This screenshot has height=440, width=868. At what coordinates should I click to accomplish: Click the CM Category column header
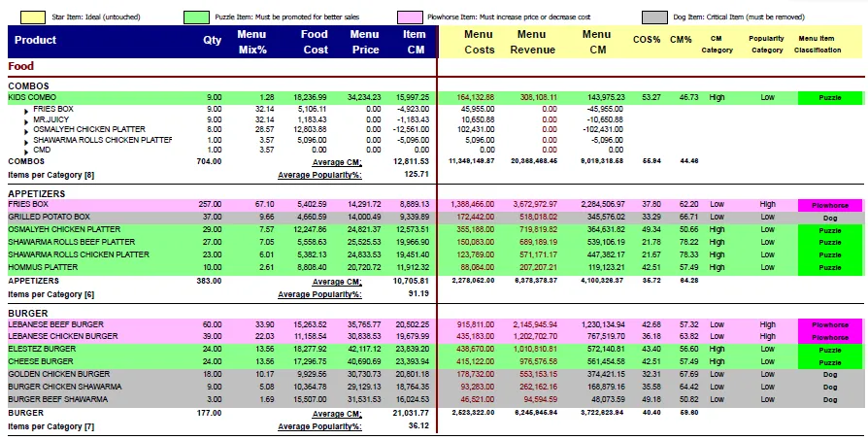click(717, 45)
